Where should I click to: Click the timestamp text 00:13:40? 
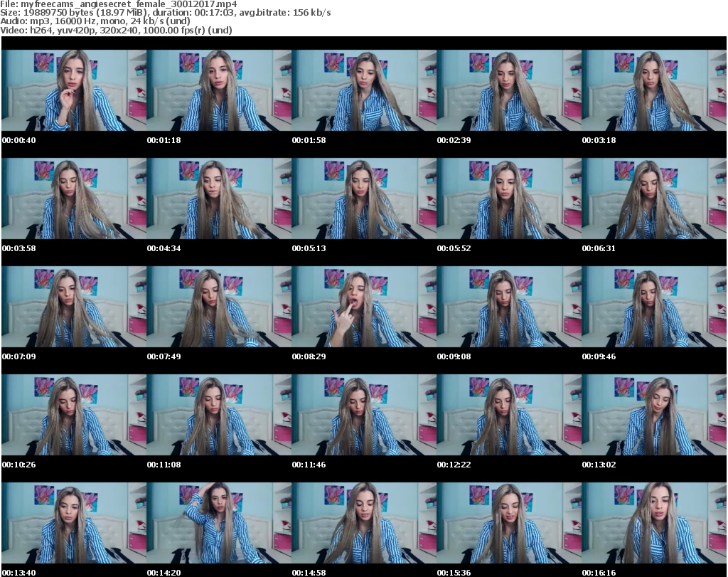point(18,573)
